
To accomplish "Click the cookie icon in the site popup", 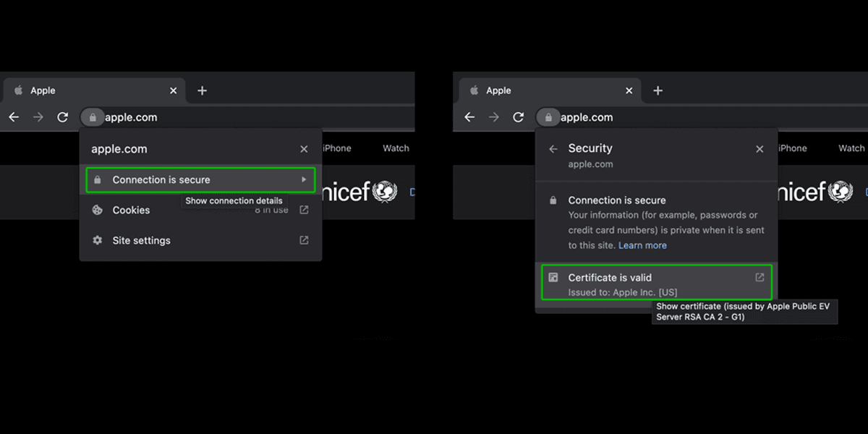I will 98,210.
